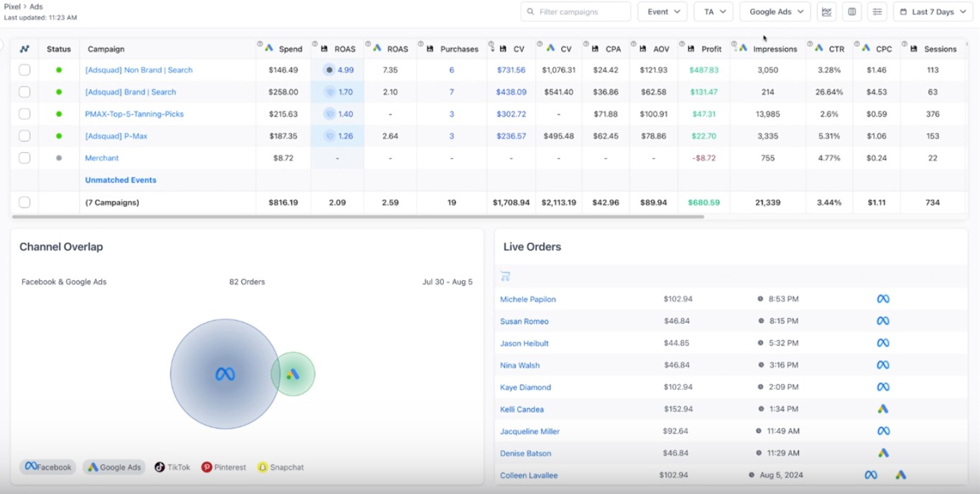Open Unmatched Events link
The width and height of the screenshot is (980, 494).
point(121,180)
